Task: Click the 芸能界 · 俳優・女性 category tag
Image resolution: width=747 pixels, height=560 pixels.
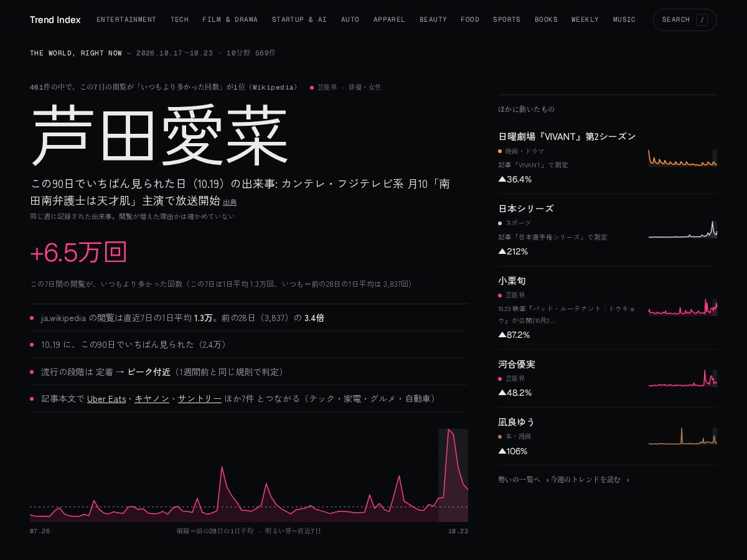Action: click(345, 87)
